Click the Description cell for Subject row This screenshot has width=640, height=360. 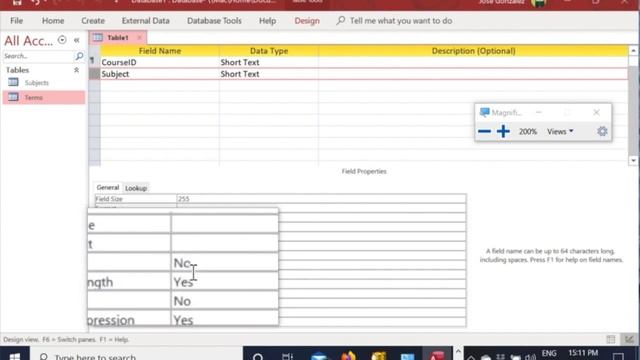[473, 74]
